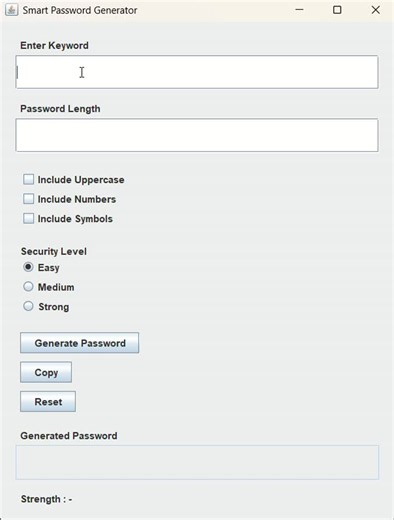Select the Easy security level
Screen dimensions: 394x520
28,267
